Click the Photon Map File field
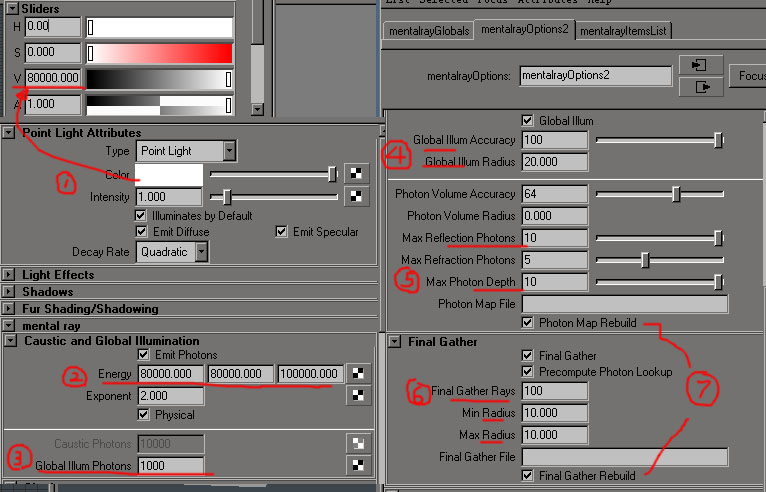Screen dimensions: 766x492 [x=625, y=304]
